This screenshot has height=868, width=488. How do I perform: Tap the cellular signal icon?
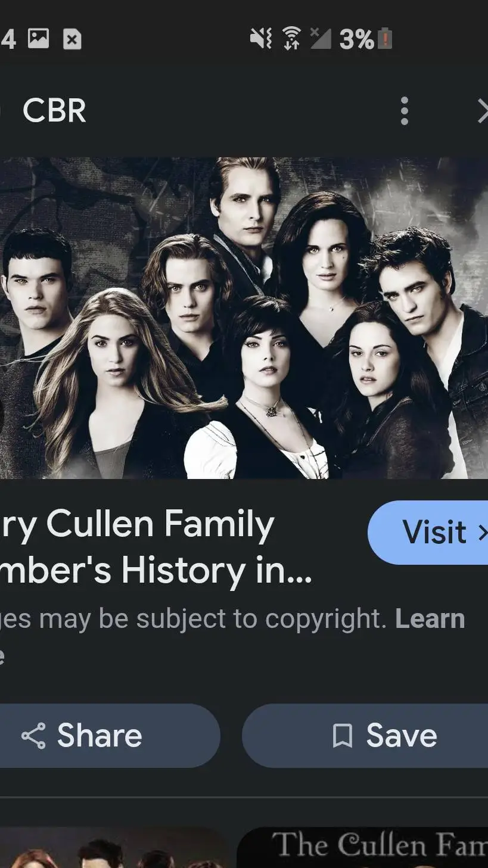321,39
